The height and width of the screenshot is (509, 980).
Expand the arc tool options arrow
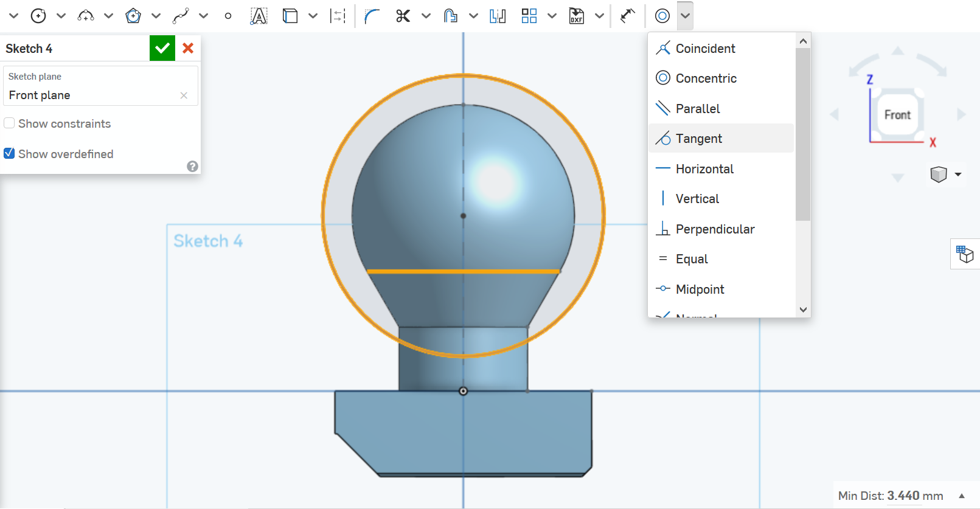(x=108, y=16)
